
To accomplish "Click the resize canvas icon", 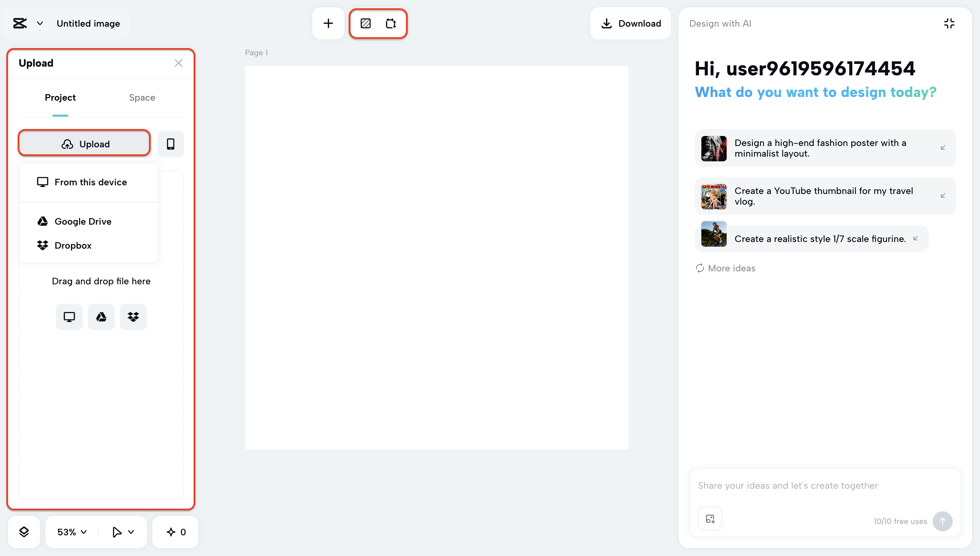I will [391, 23].
